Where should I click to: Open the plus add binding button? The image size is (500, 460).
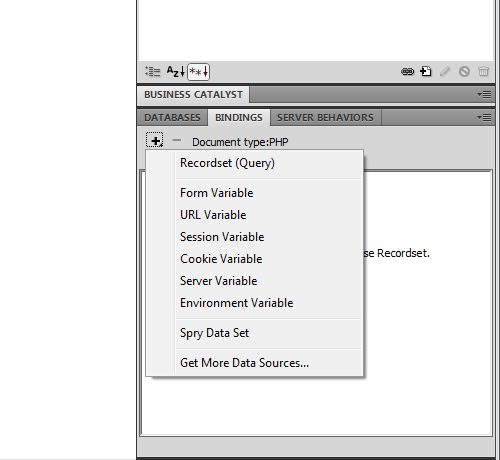155,140
